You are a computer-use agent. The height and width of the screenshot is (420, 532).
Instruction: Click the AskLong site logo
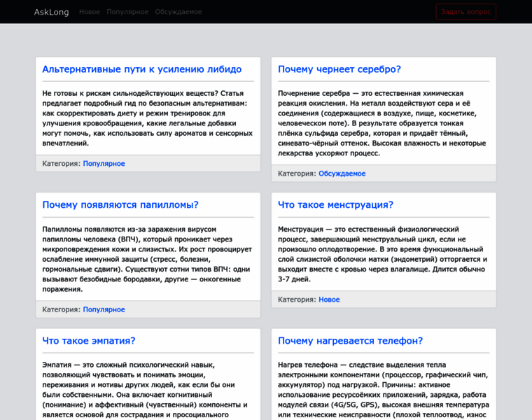pos(51,12)
